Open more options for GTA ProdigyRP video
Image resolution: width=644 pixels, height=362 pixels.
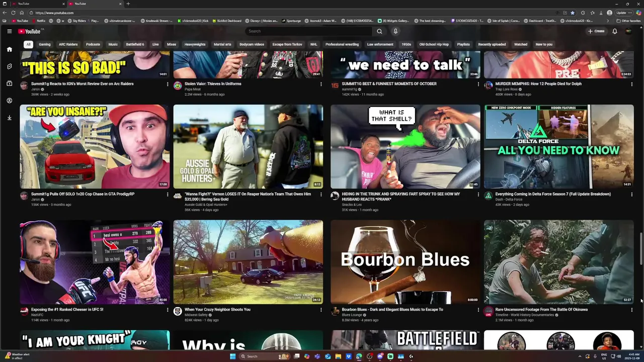(168, 194)
